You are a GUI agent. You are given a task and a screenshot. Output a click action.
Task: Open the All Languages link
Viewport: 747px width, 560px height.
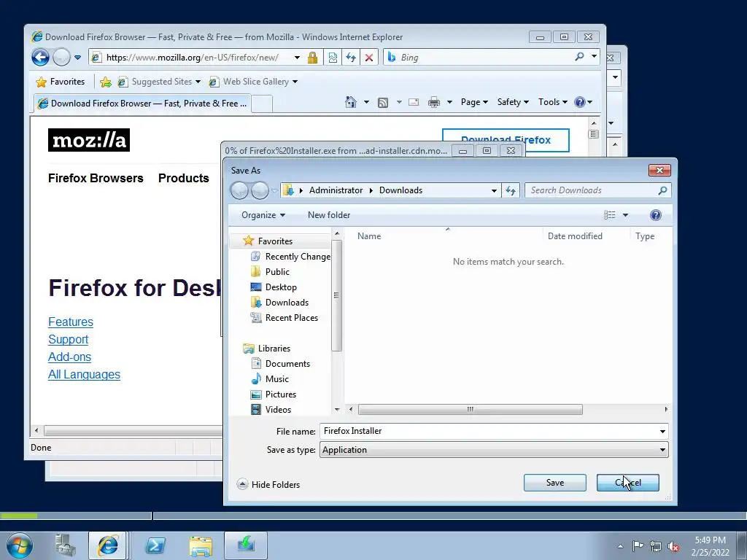coord(84,375)
